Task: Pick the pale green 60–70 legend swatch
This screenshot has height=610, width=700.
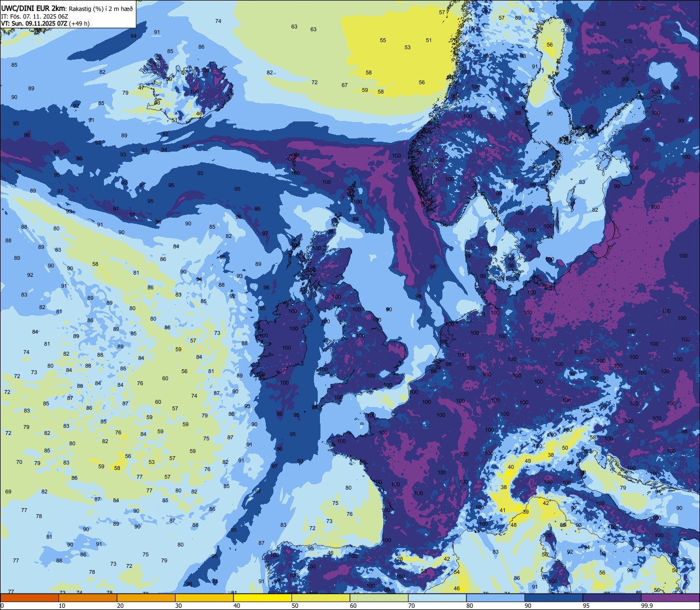Action: (379, 598)
